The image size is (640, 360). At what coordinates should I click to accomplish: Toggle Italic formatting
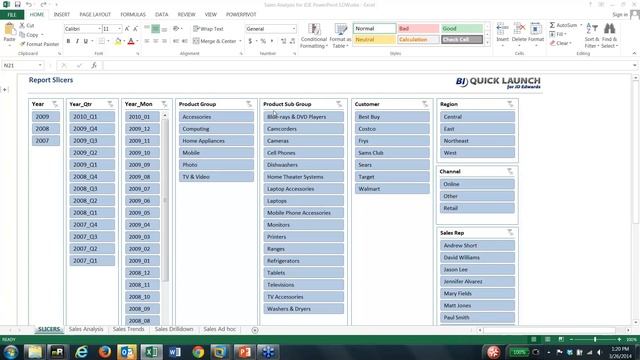(x=77, y=41)
